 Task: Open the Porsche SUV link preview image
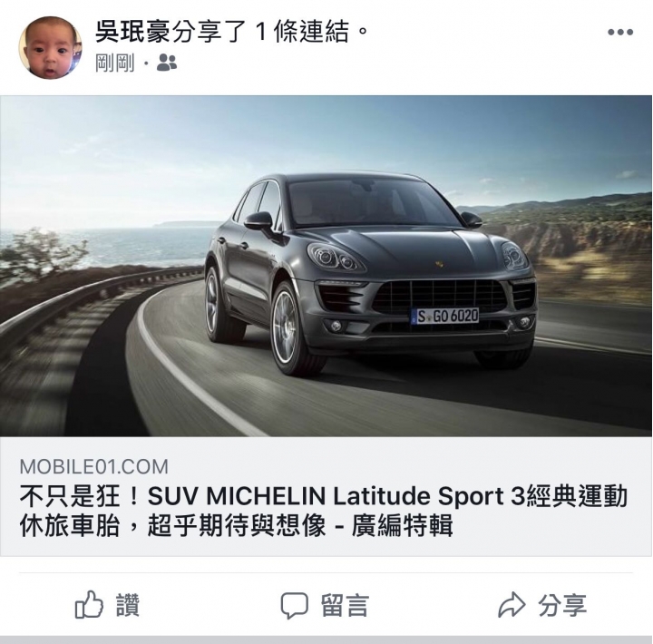(326, 266)
